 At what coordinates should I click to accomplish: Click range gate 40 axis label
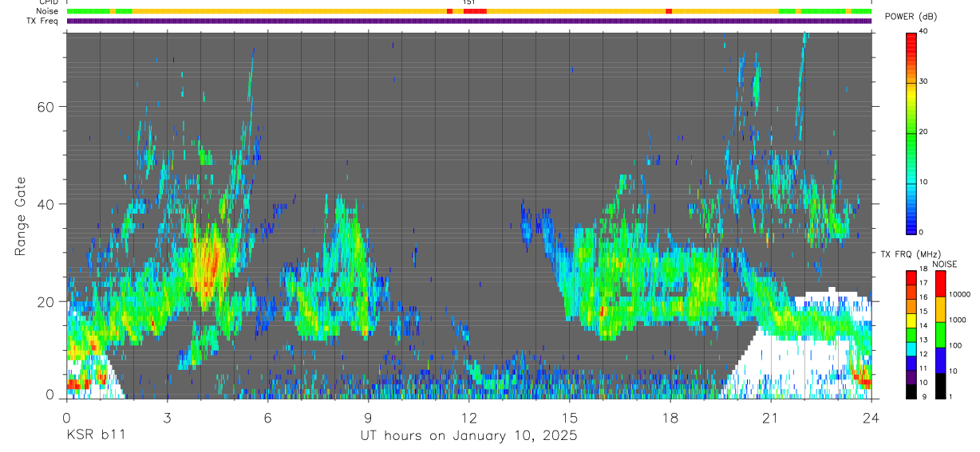click(45, 204)
